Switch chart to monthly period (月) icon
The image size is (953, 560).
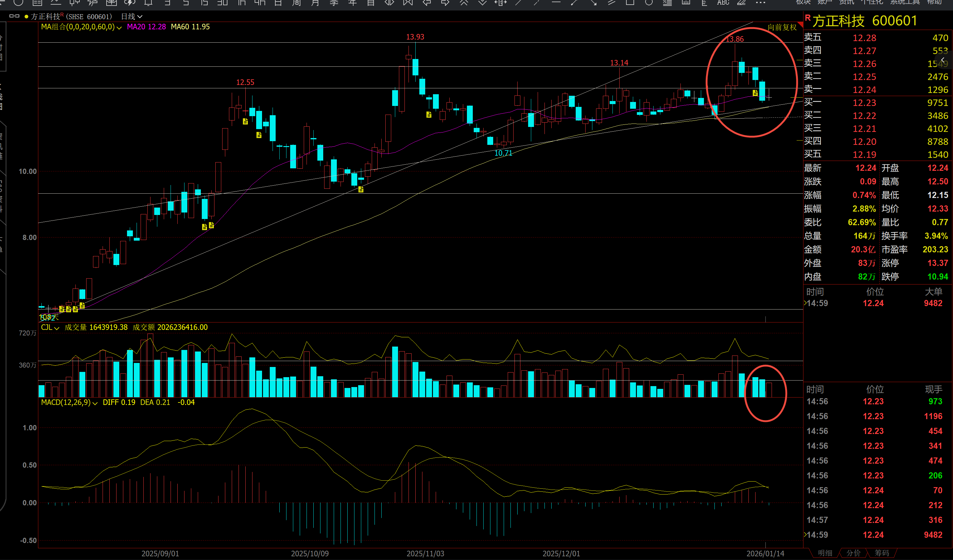tap(315, 3)
